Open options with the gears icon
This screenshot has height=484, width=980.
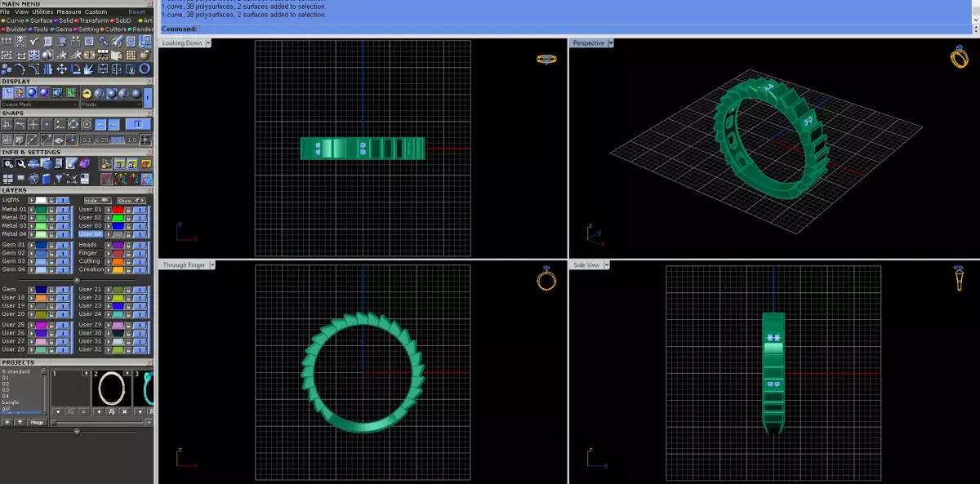click(8, 164)
